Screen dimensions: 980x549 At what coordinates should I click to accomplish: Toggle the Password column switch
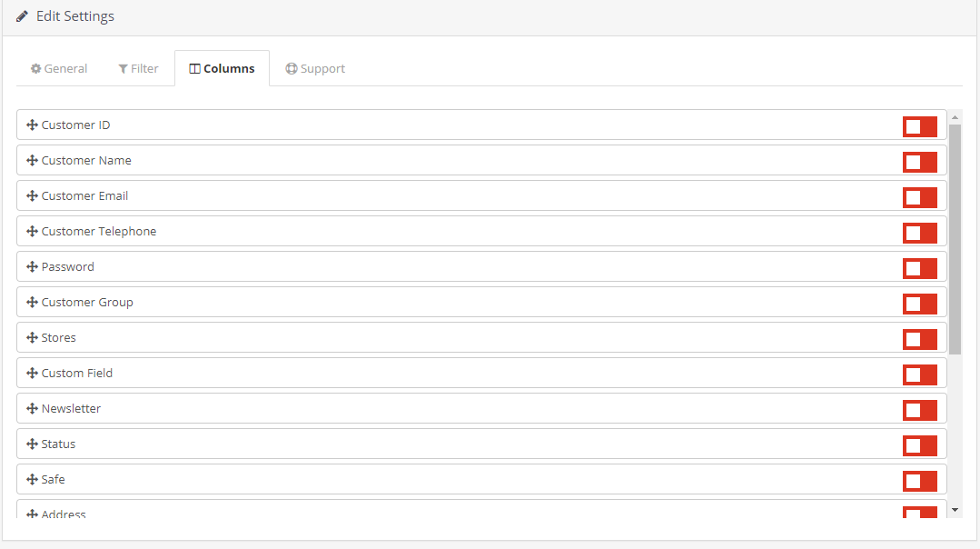(x=920, y=268)
